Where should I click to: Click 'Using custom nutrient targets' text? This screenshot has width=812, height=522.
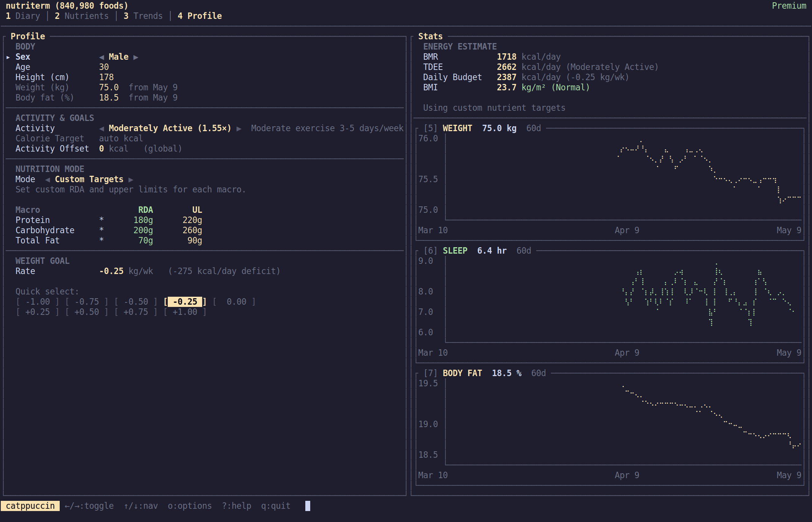[x=494, y=108]
